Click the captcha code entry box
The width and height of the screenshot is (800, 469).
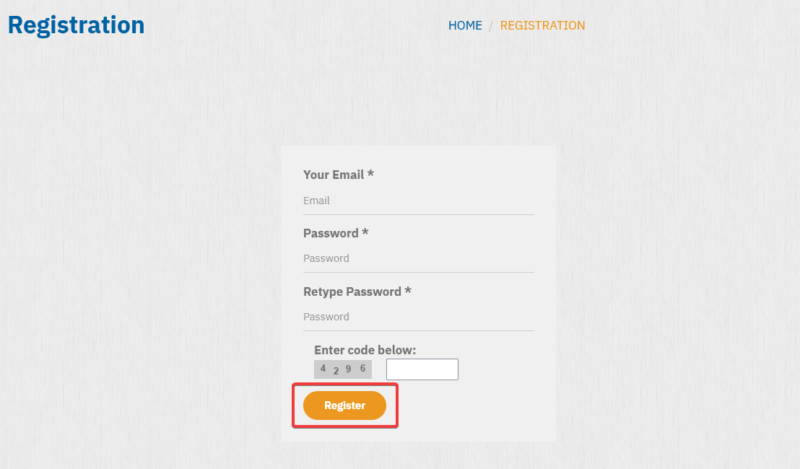tap(422, 369)
